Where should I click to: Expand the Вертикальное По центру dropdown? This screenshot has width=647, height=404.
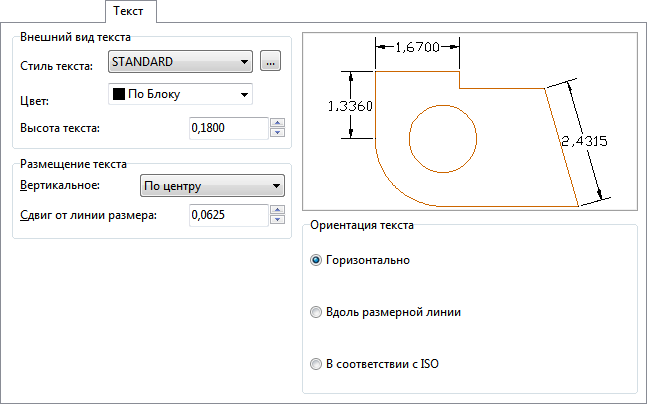click(210, 186)
